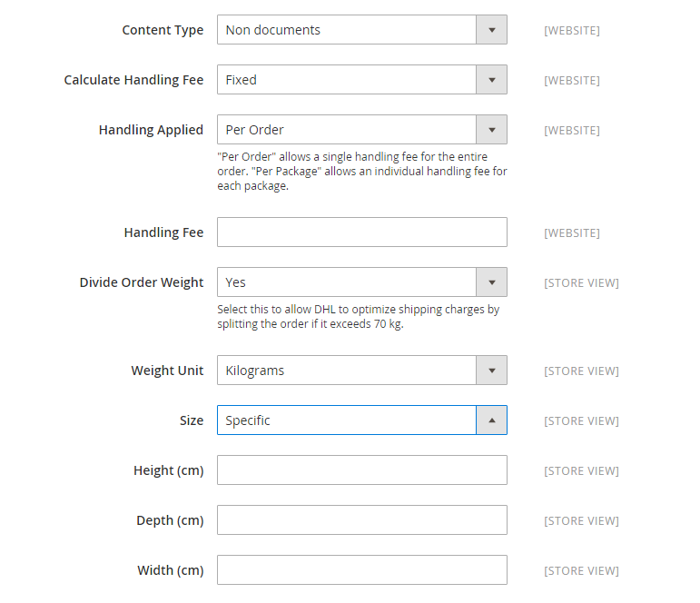Image resolution: width=700 pixels, height=603 pixels.
Task: Click the Content Type dropdown arrow
Action: coord(491,30)
